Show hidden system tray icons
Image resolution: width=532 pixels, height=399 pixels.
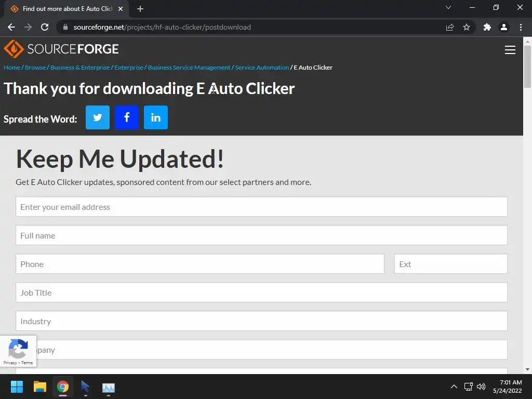454,387
